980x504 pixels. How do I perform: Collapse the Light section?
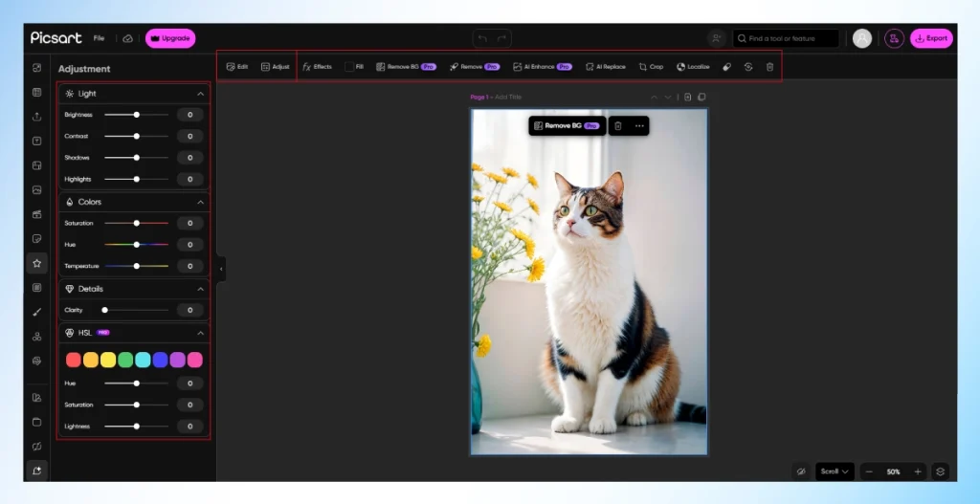pyautogui.click(x=201, y=94)
